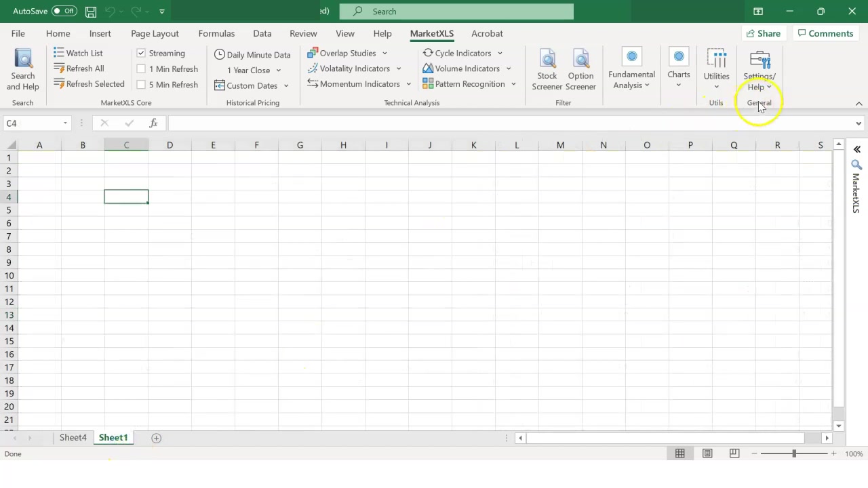This screenshot has height=488, width=868.
Task: Switch to the Acrobat tab
Action: [x=487, y=33]
